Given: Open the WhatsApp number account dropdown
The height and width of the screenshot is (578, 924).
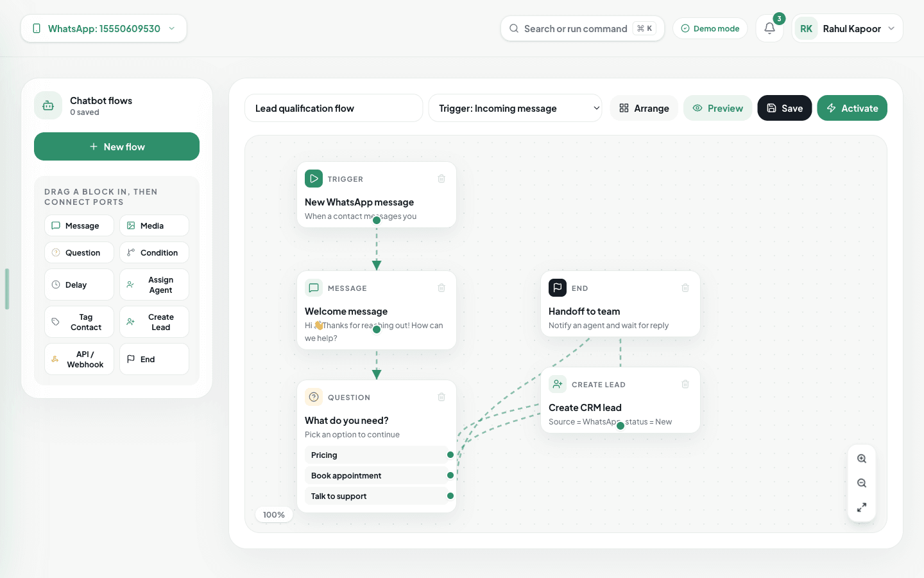Looking at the screenshot, I should pyautogui.click(x=104, y=28).
